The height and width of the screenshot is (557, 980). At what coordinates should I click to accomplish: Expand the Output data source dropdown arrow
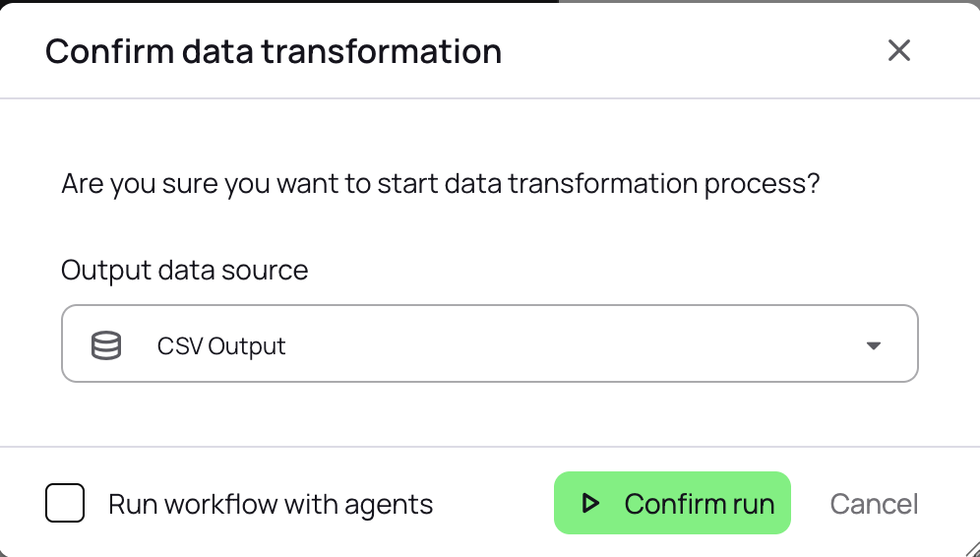[x=873, y=345]
